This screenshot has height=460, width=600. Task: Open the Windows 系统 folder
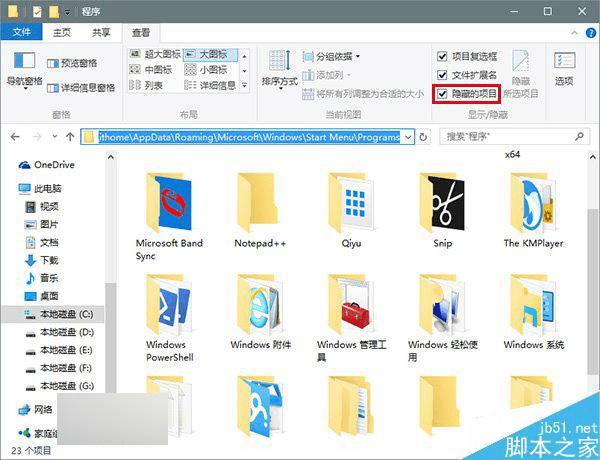534,312
